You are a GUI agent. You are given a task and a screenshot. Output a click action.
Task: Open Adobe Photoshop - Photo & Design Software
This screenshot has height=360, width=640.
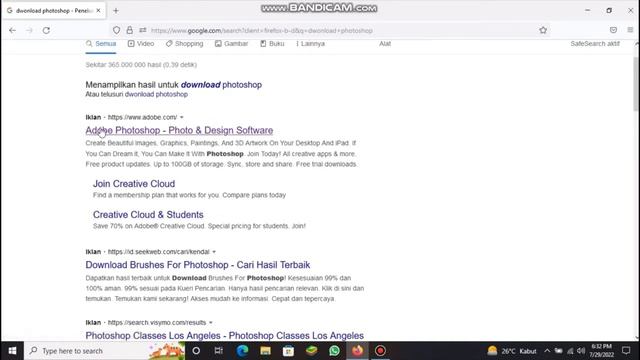pos(179,130)
